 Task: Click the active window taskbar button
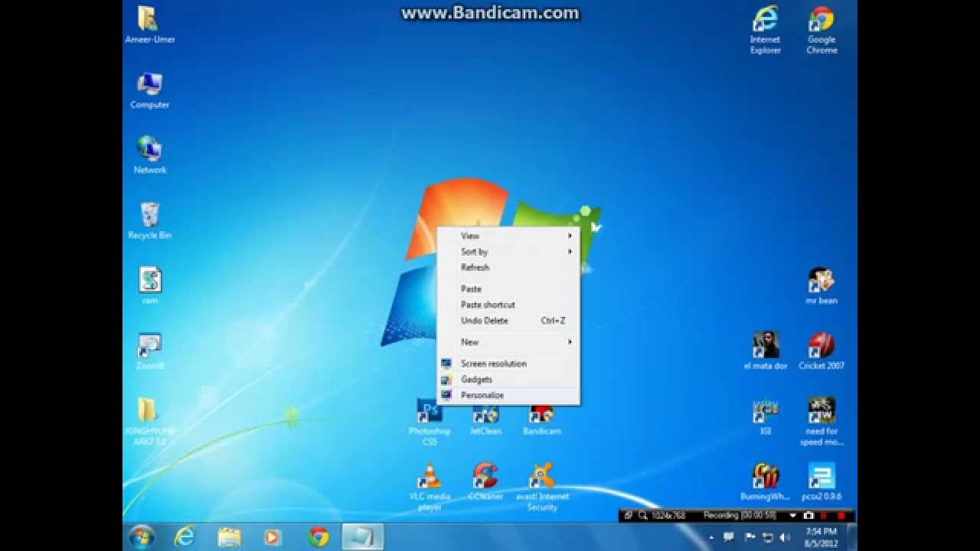[362, 537]
